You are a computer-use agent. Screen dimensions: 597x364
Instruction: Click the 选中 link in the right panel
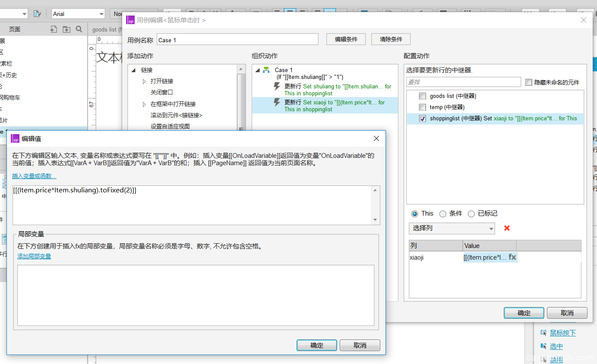pos(556,346)
